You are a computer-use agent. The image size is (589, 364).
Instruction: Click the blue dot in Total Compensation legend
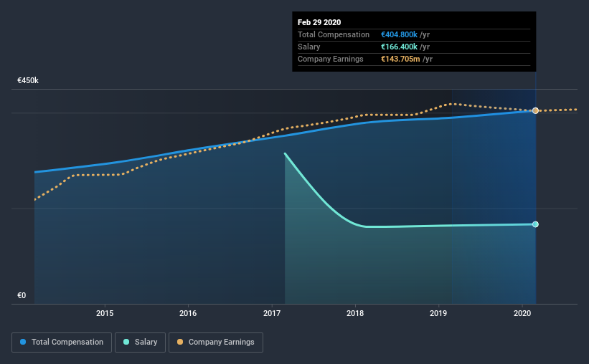pyautogui.click(x=23, y=342)
